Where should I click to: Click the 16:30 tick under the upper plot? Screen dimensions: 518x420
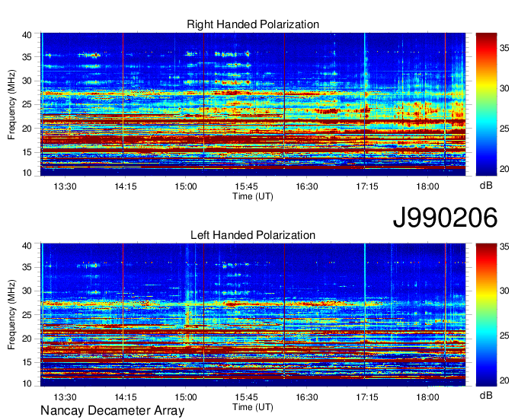tap(306, 186)
